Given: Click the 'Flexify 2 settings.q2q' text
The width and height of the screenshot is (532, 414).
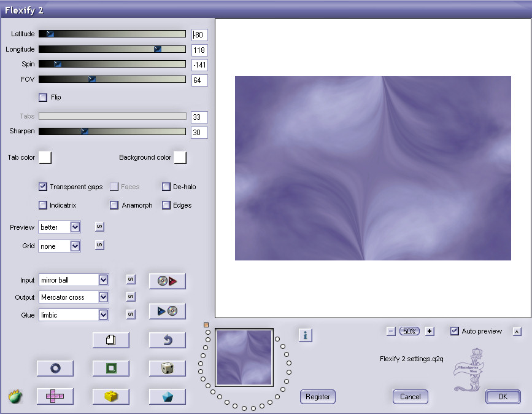Looking at the screenshot, I should pos(412,359).
